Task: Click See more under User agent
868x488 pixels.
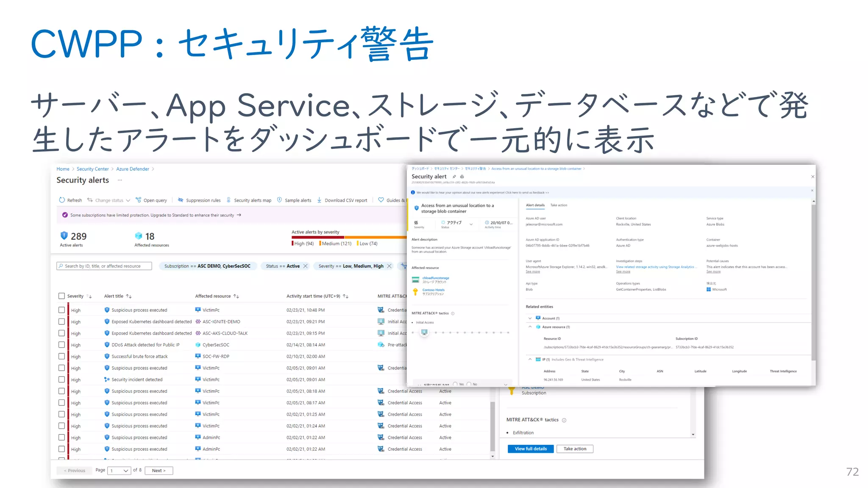Action: pyautogui.click(x=532, y=272)
